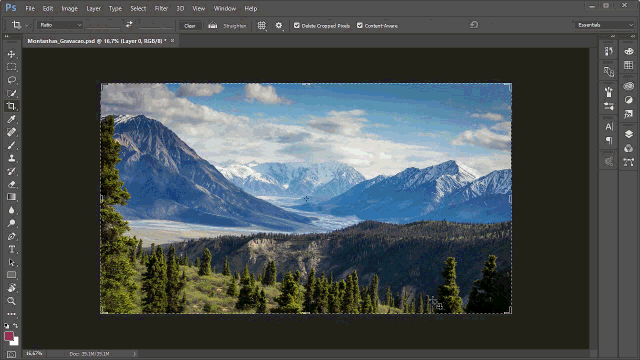
Task: Select the Lasso tool
Action: coord(11,80)
